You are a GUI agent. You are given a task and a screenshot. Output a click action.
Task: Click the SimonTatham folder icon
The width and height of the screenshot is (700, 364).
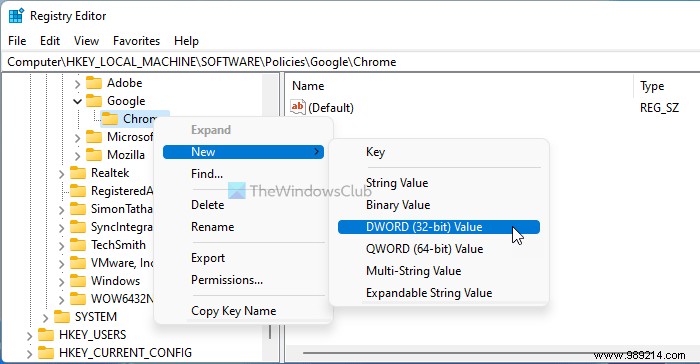pyautogui.click(x=78, y=209)
